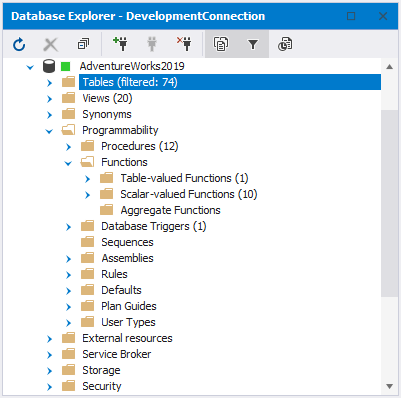Click the folder icon beside External resources

(69, 338)
